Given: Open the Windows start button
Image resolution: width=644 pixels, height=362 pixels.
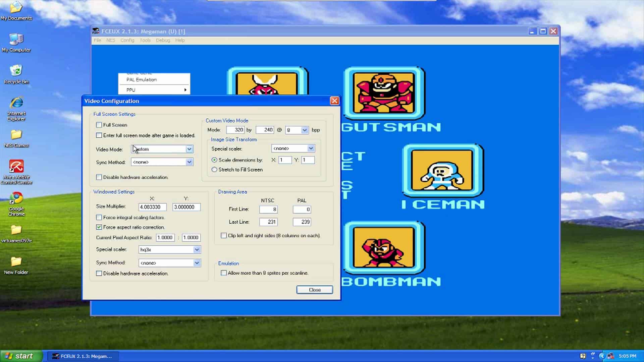Looking at the screenshot, I should (x=21, y=356).
